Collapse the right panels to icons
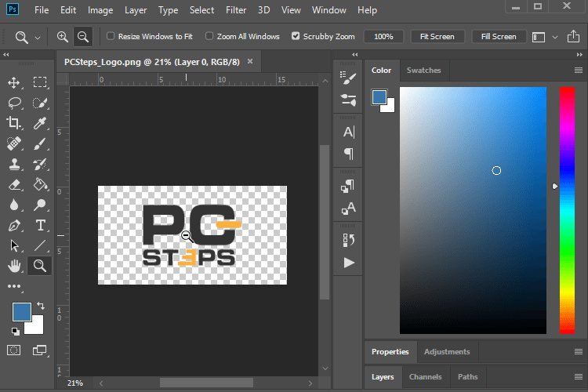 pos(579,54)
